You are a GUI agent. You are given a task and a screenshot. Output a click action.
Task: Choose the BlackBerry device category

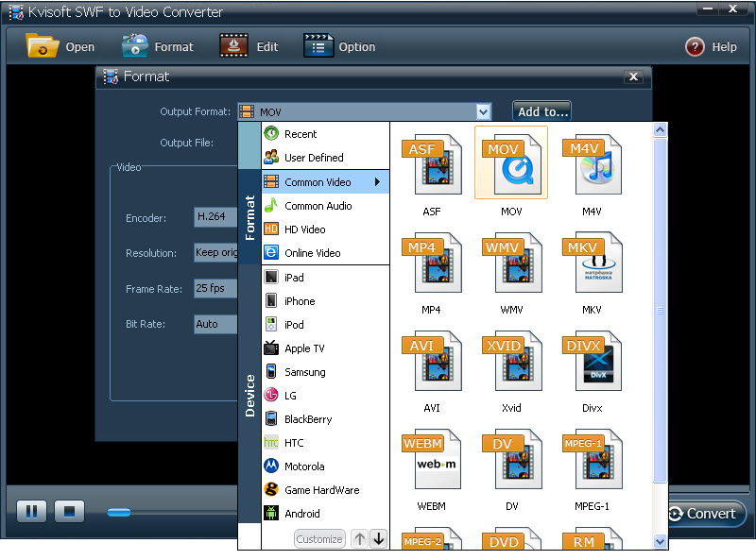325,419
